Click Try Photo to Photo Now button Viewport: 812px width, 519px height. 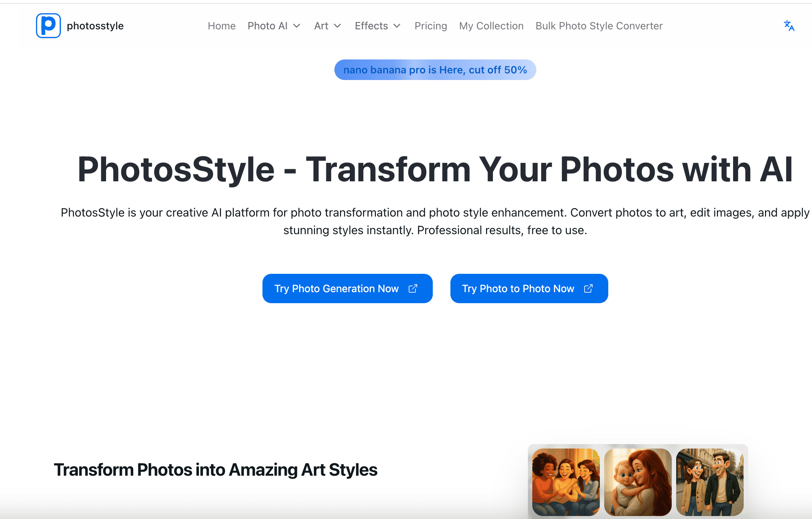529,288
